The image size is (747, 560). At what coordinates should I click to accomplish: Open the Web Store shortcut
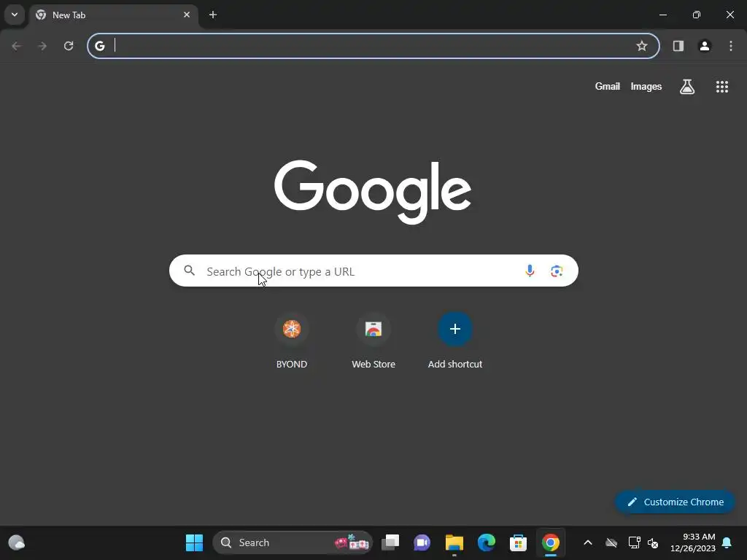(373, 341)
